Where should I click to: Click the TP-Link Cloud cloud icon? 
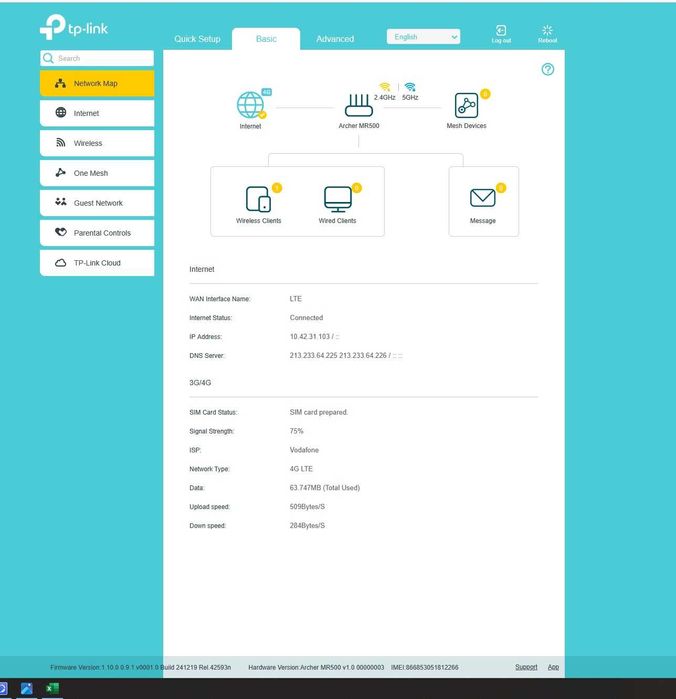(x=61, y=263)
